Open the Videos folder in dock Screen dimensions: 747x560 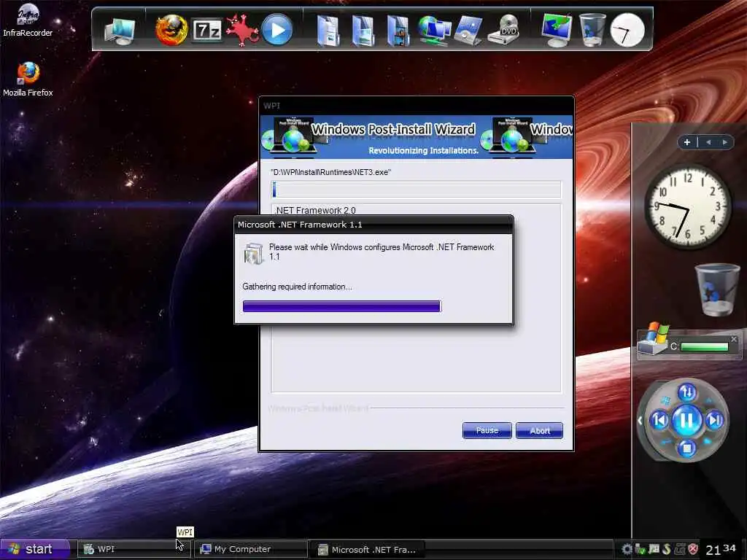[398, 31]
